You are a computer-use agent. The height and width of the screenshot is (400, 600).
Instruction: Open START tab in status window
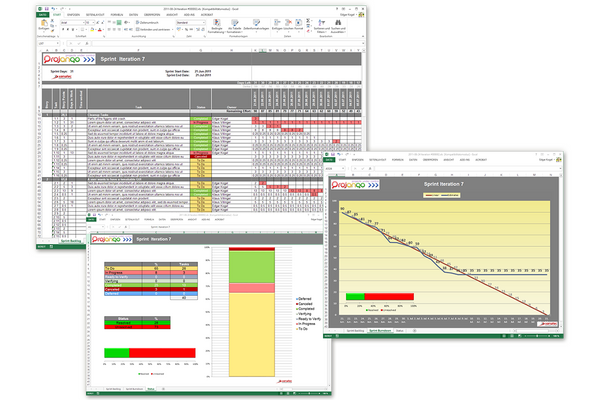click(103, 220)
